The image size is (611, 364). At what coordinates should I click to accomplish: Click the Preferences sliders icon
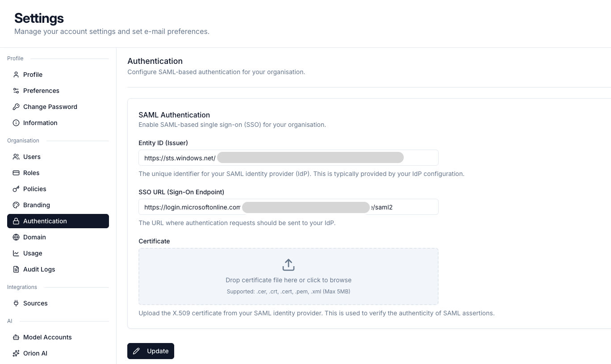coord(15,91)
